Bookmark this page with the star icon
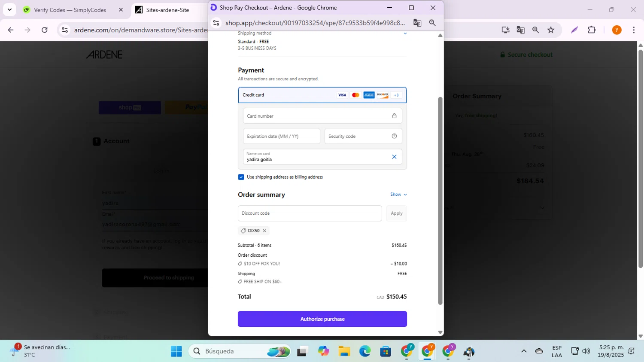The width and height of the screenshot is (644, 362). pos(551,30)
